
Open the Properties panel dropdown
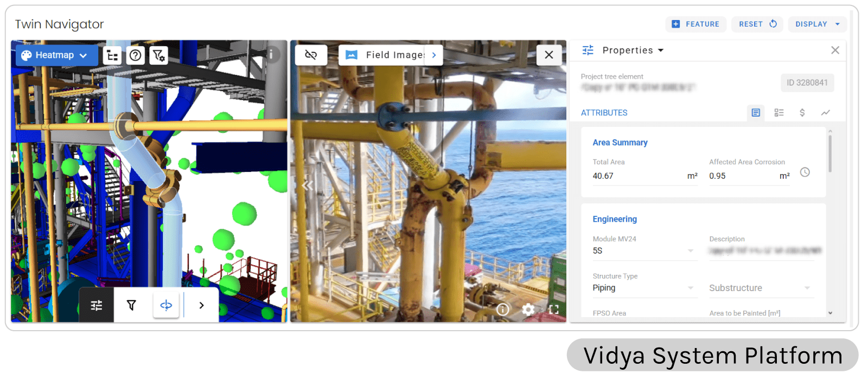pyautogui.click(x=633, y=50)
